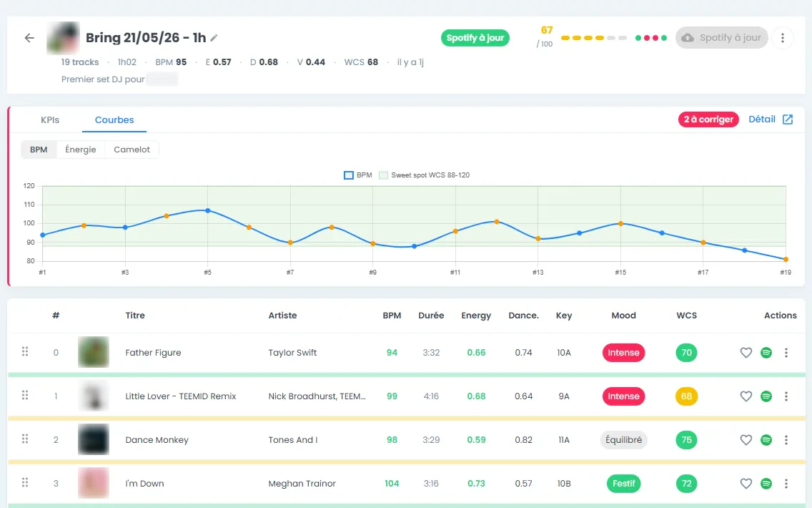Click Father Figure album cover
Image resolution: width=812 pixels, height=508 pixels.
click(x=94, y=353)
